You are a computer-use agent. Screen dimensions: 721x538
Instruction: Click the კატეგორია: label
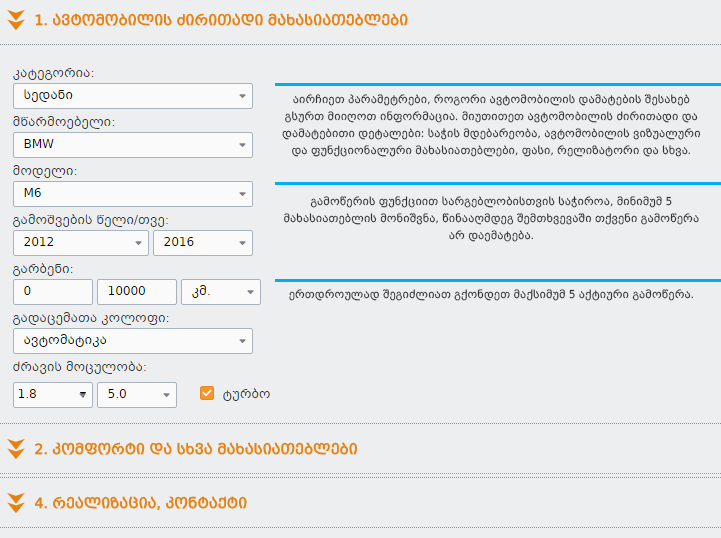coord(53,73)
